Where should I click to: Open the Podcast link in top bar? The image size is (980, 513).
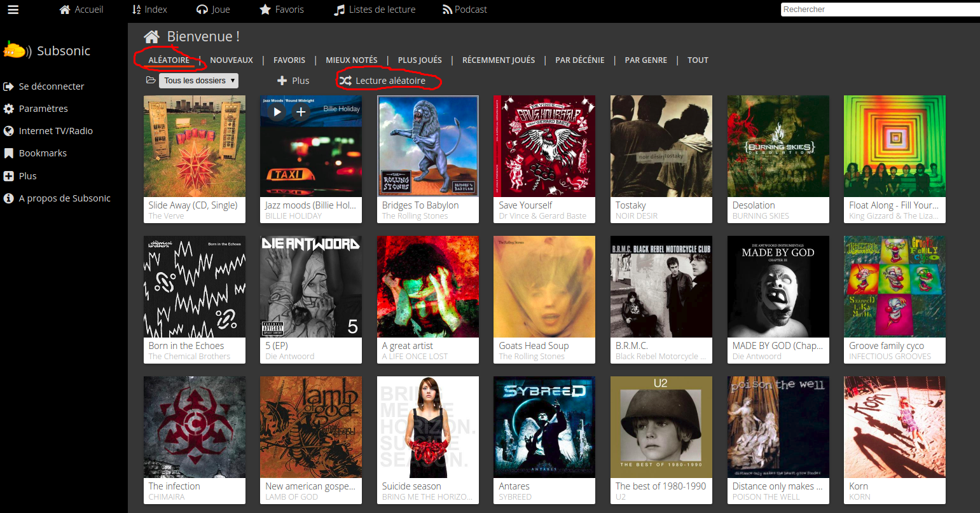[x=471, y=10]
